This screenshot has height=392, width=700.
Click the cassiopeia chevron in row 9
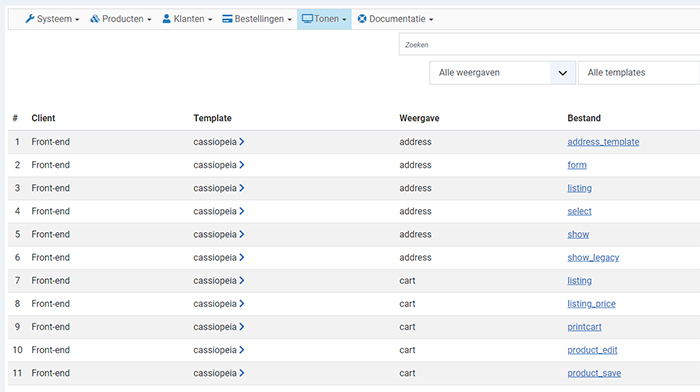242,327
